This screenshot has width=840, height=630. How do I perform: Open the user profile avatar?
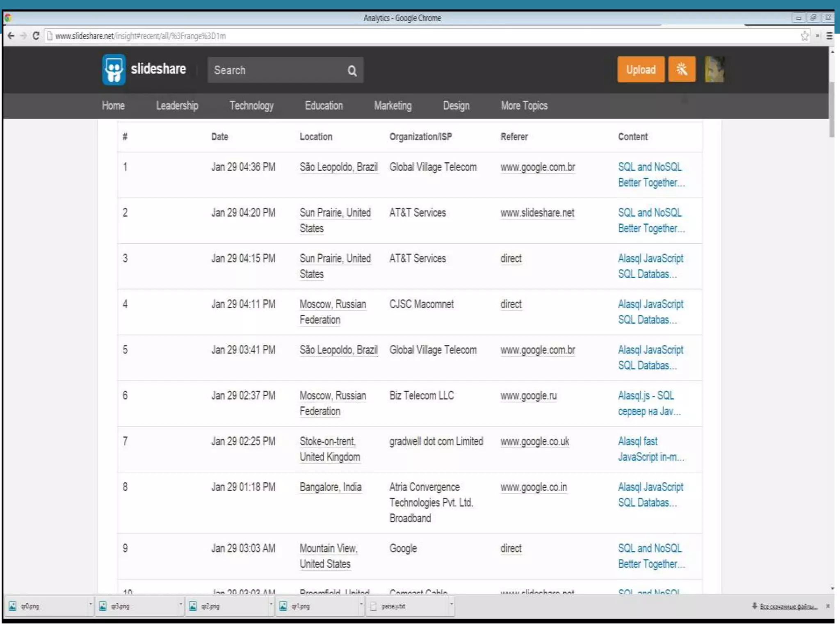(714, 69)
